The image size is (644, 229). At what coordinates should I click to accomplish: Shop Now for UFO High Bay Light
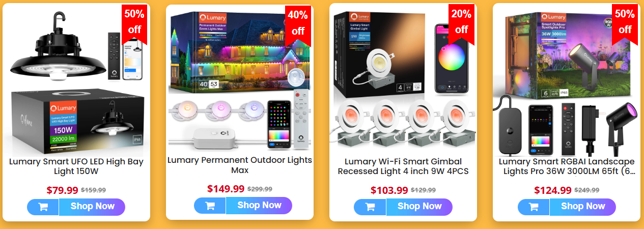click(92, 207)
